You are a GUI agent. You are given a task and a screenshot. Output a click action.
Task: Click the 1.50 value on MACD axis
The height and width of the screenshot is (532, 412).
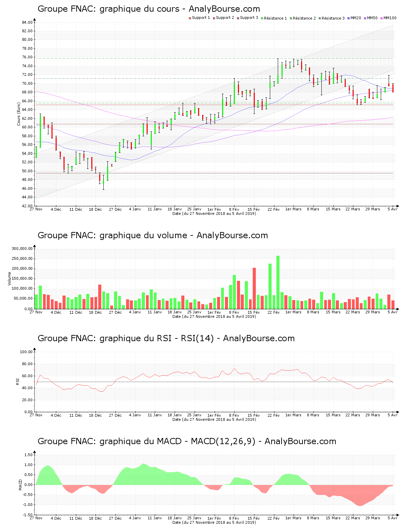[28, 455]
